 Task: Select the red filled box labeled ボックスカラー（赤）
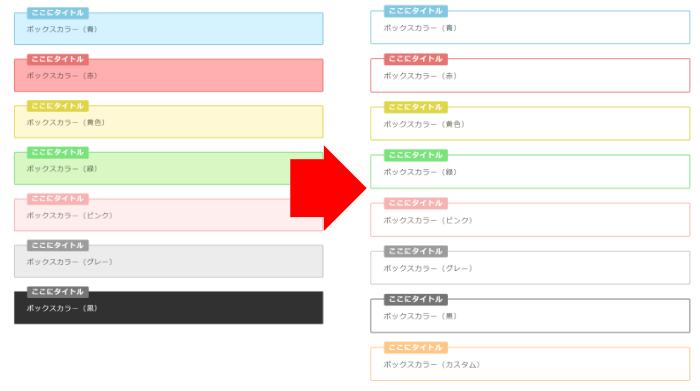(168, 75)
